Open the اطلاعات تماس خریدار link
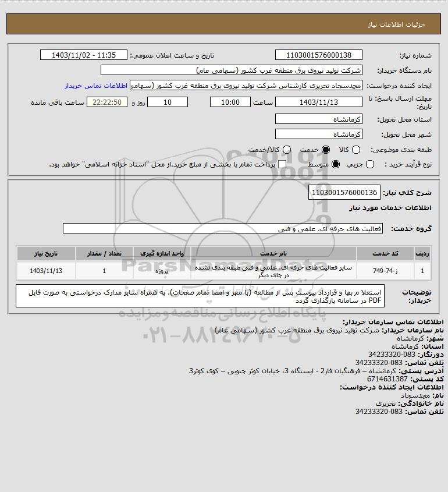448x492 pixels. pyautogui.click(x=96, y=86)
